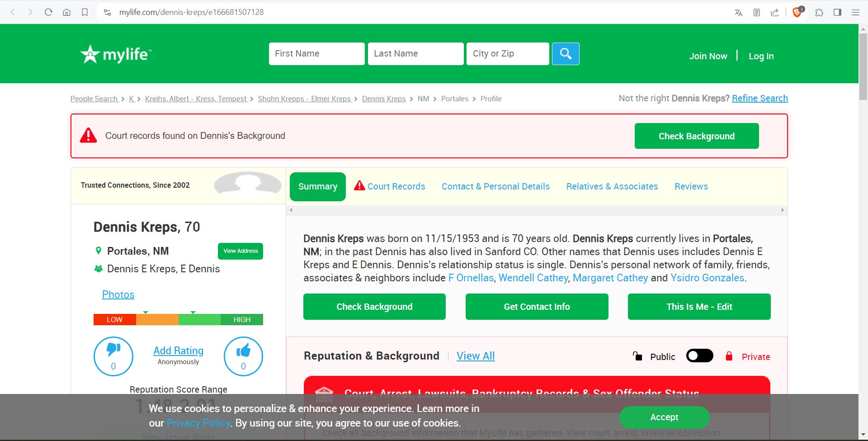Open reader mode icon
Screen dimensions: 868x441
(757, 13)
